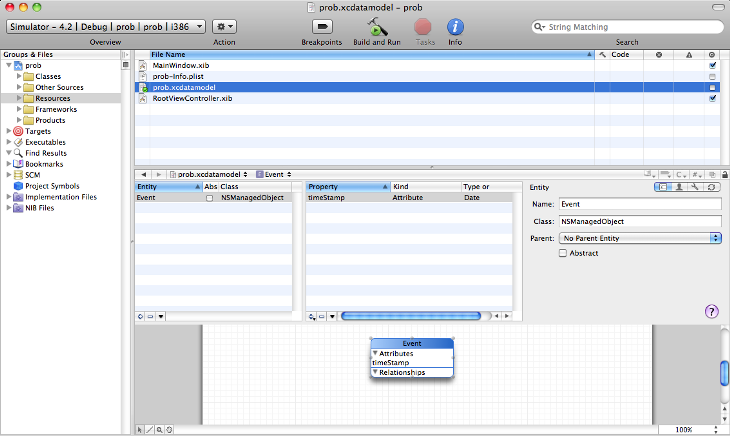This screenshot has width=730, height=436.
Task: Remove selected property with minus button
Action: pos(322,316)
